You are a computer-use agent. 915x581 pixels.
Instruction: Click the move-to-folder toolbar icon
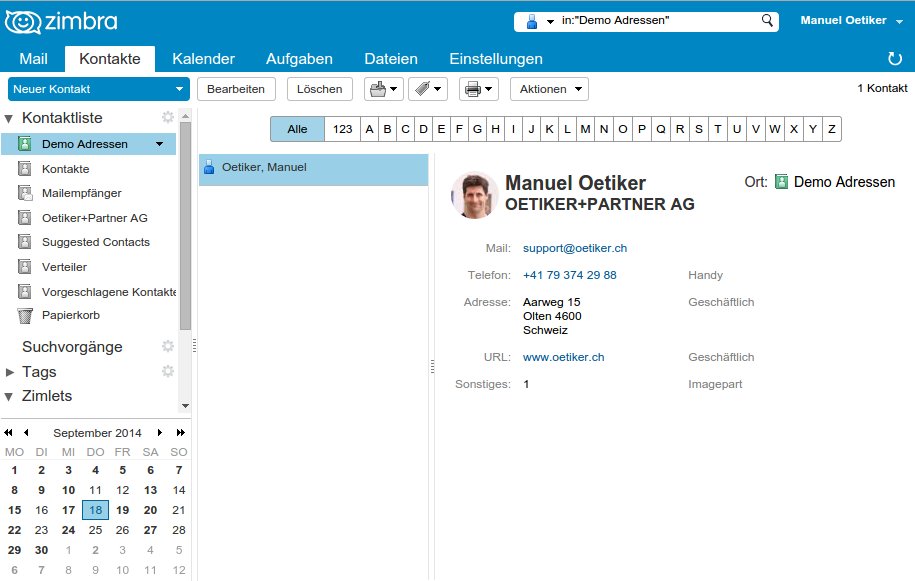tap(378, 89)
